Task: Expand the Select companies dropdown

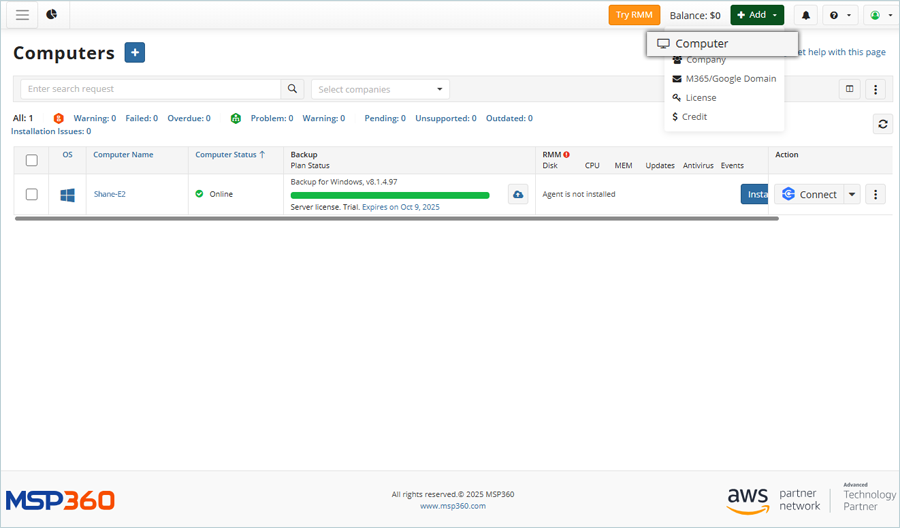Action: [x=380, y=89]
